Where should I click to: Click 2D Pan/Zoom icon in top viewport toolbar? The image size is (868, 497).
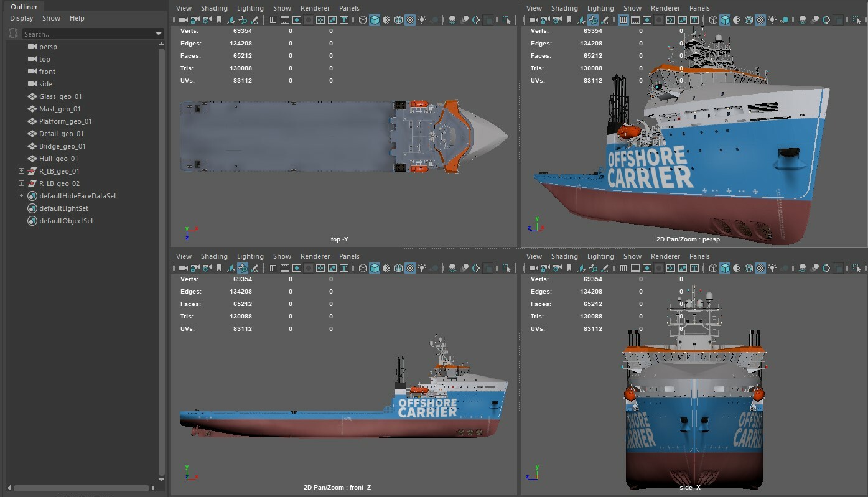[x=243, y=20]
